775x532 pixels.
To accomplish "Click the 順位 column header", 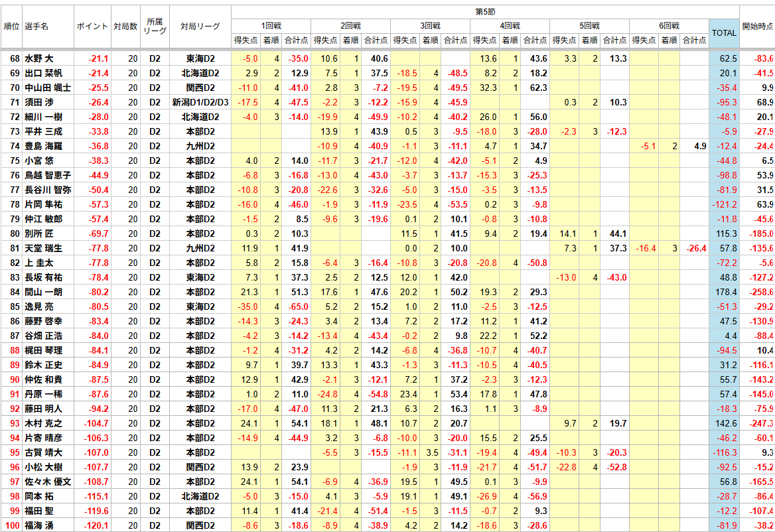I will 11,27.
